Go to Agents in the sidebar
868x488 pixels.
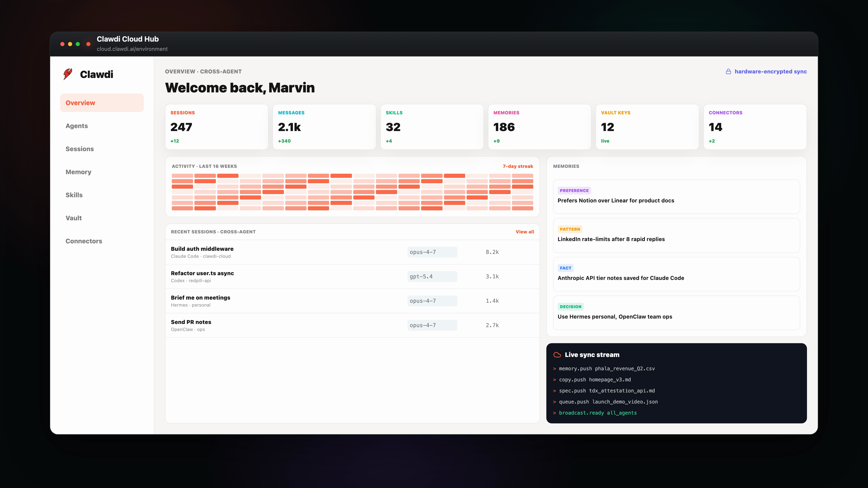click(102, 126)
